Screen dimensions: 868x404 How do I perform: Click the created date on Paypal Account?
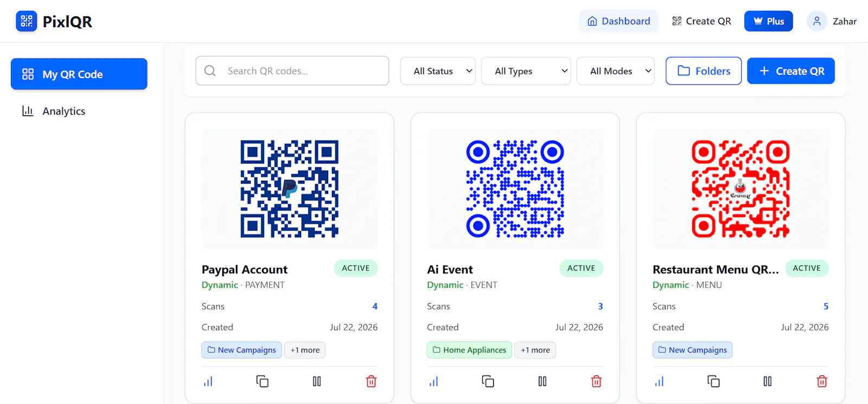(x=354, y=327)
